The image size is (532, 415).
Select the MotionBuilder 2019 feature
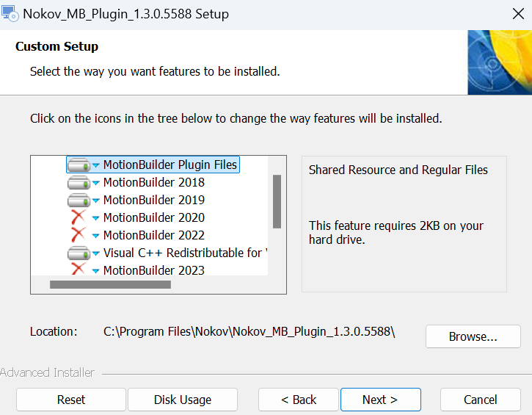click(x=153, y=201)
